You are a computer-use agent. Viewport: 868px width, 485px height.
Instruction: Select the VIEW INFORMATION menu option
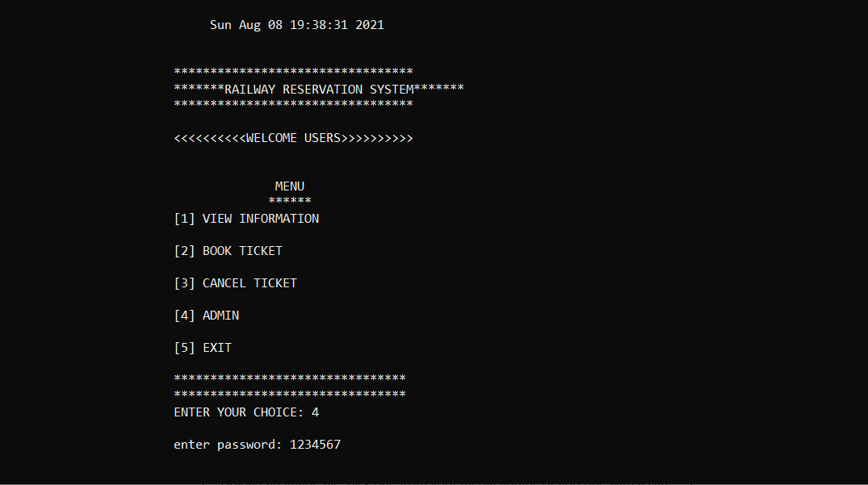pyautogui.click(x=260, y=219)
